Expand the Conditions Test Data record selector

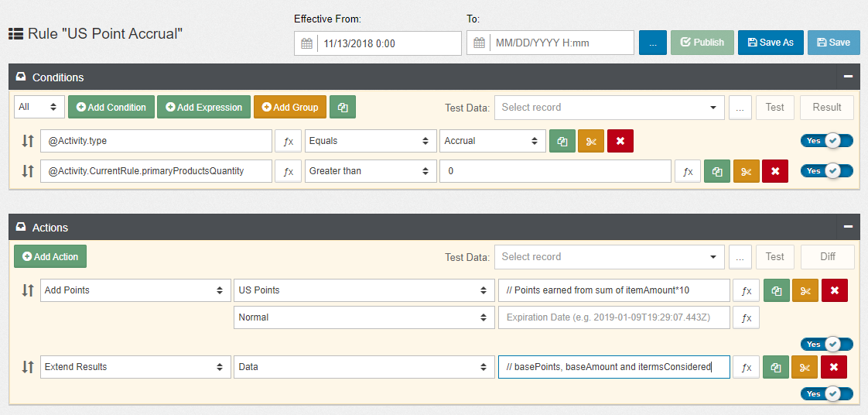point(609,108)
